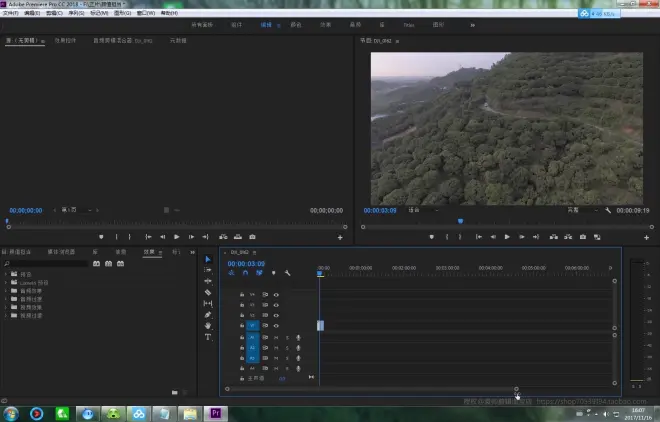Play clip in Source monitor
This screenshot has width=660, height=422.
177,237
